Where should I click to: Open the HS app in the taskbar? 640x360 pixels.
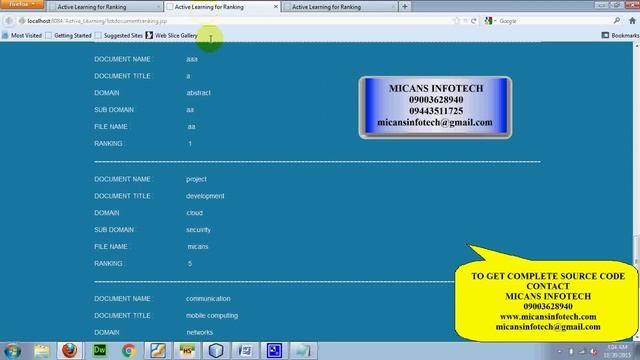[x=187, y=351]
